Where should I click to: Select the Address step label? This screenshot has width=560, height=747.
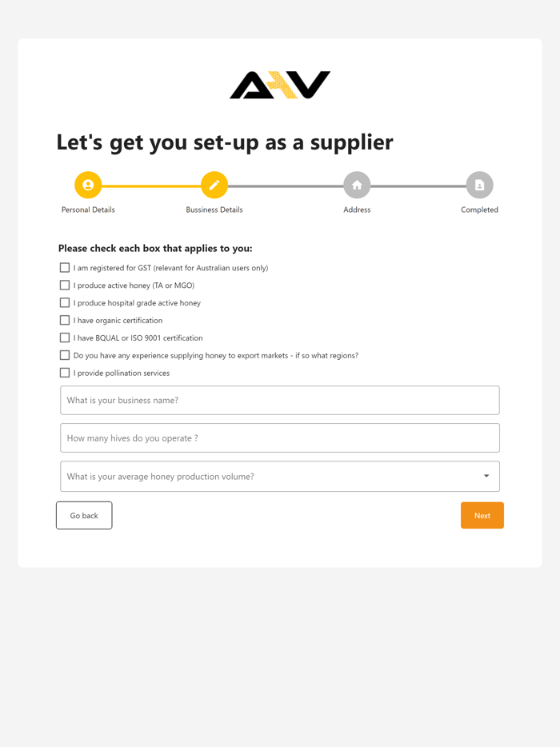pyautogui.click(x=357, y=210)
